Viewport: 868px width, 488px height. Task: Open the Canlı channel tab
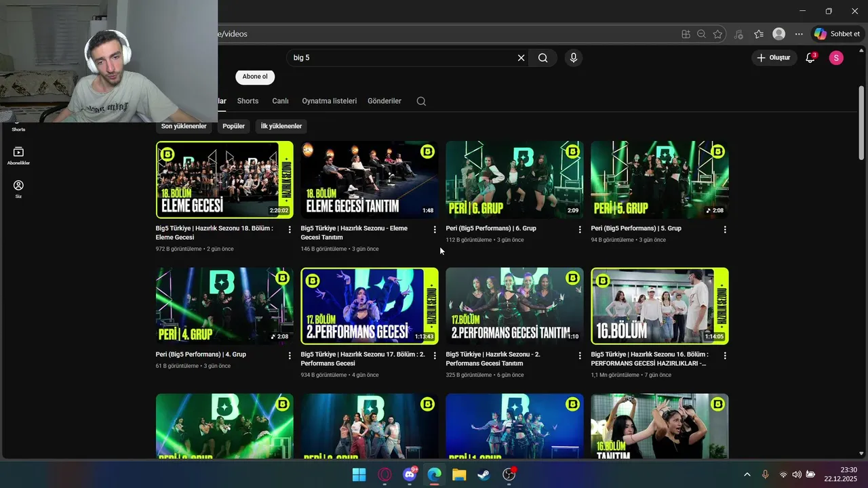click(x=280, y=101)
